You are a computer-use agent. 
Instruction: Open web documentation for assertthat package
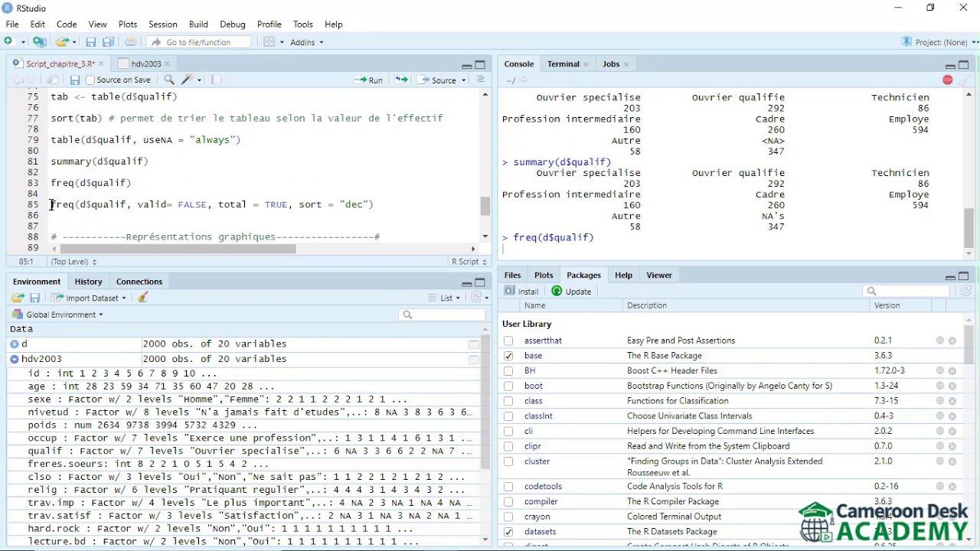(x=940, y=341)
